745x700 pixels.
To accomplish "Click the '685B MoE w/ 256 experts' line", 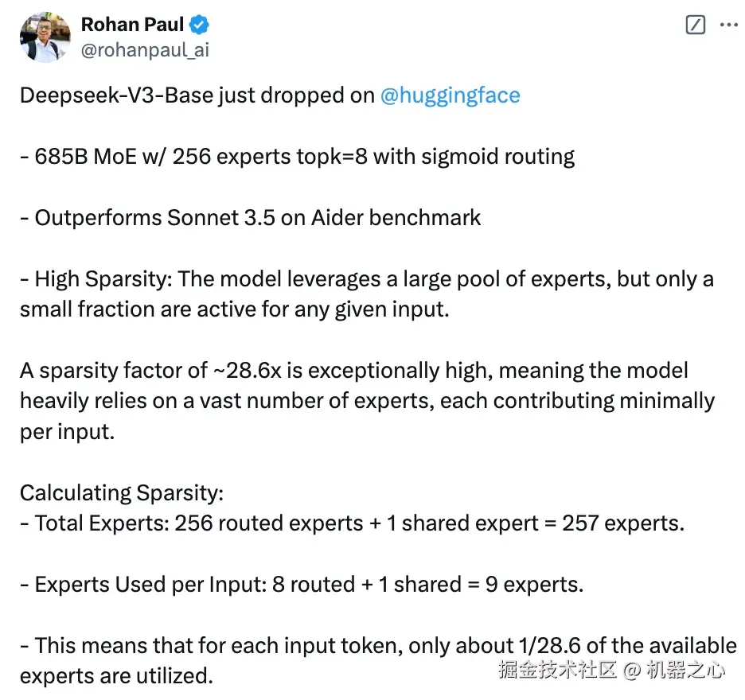I will (298, 157).
